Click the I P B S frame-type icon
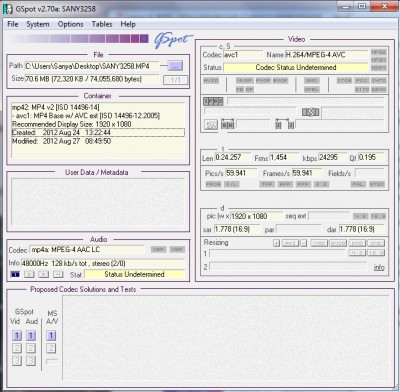 click(x=213, y=101)
